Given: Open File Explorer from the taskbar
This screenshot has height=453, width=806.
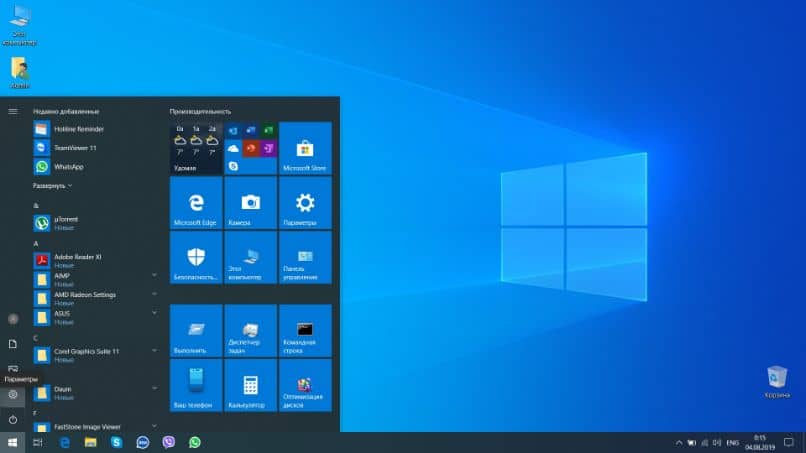Looking at the screenshot, I should tap(90, 443).
